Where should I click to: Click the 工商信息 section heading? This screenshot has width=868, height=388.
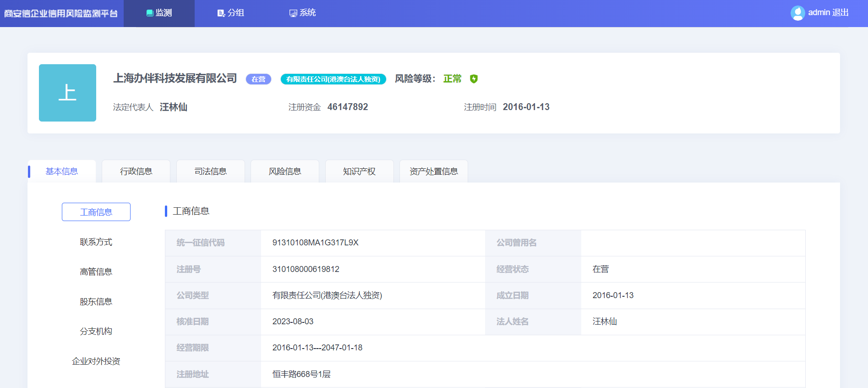(191, 211)
